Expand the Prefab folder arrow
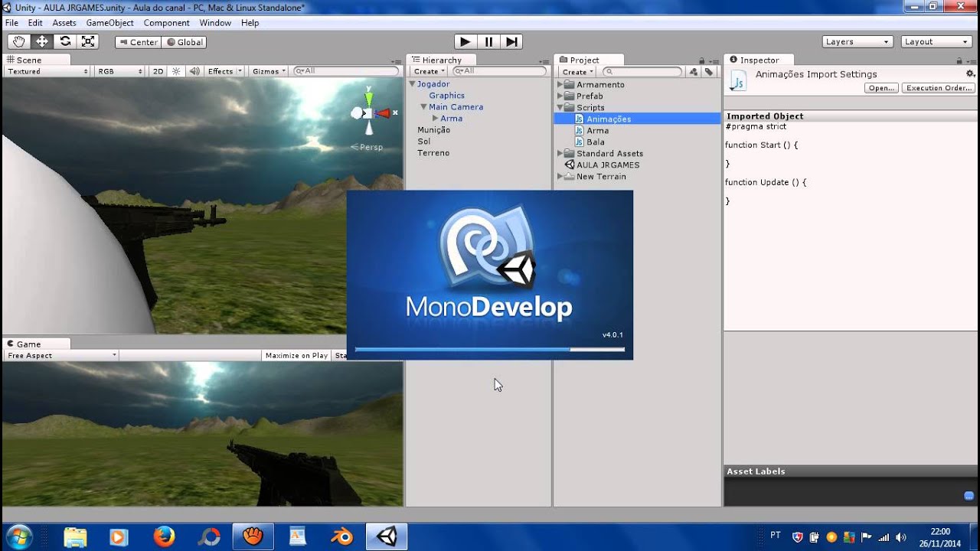The image size is (980, 551). [x=560, y=96]
